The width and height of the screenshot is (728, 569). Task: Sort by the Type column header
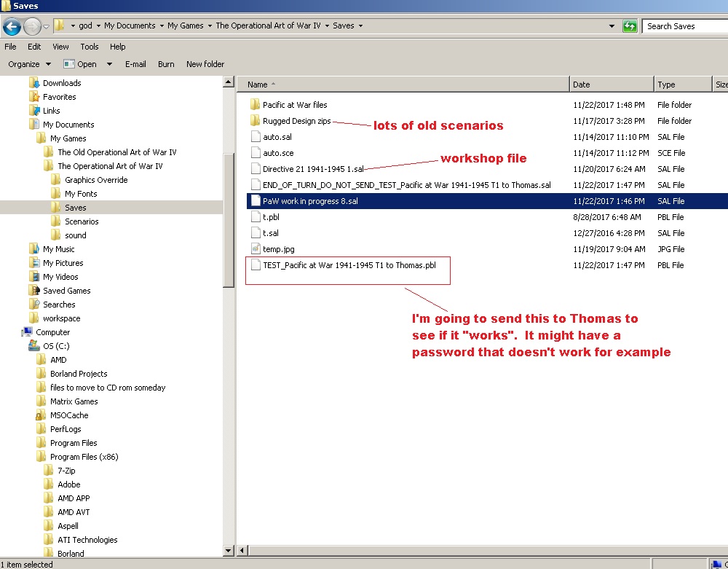pyautogui.click(x=683, y=85)
